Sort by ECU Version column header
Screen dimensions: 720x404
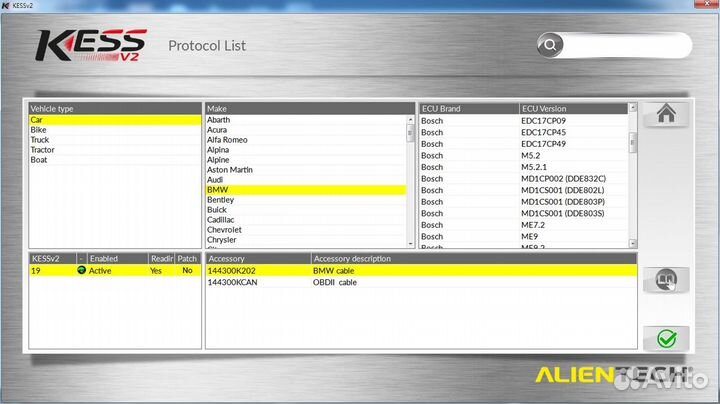tap(574, 109)
